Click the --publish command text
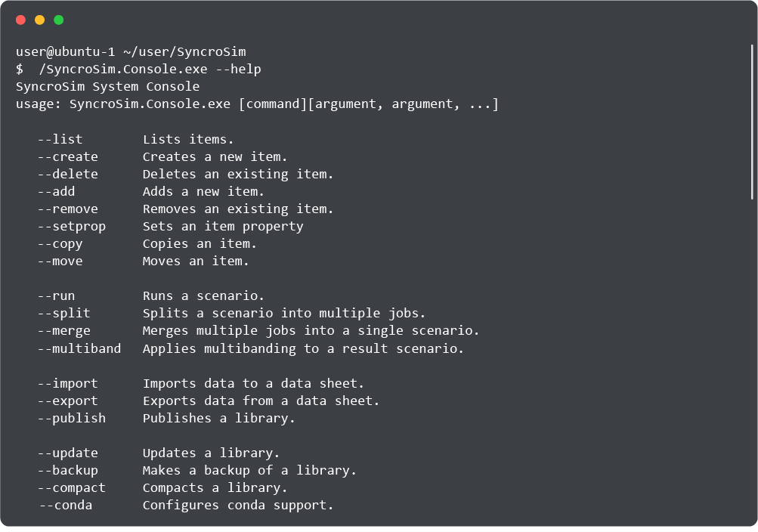The height and width of the screenshot is (532, 758). point(71,418)
